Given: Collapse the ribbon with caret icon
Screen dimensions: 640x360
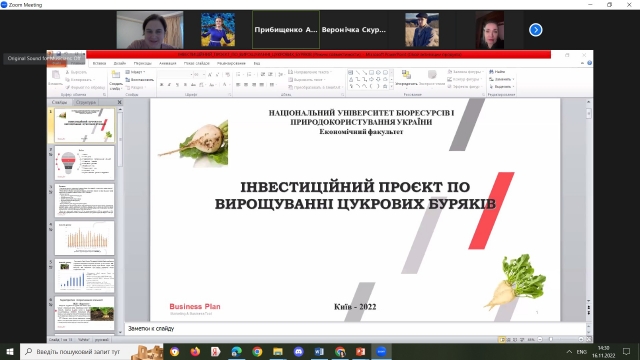Looking at the screenshot, I should (582, 63).
